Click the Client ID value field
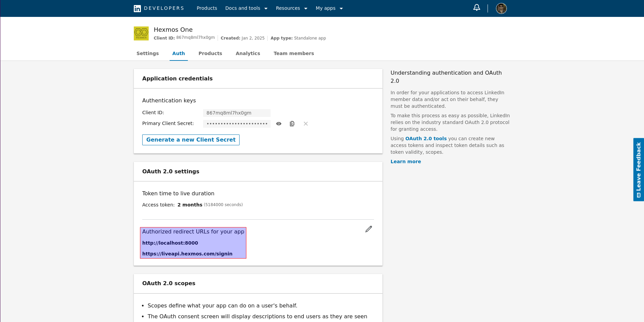 237,113
